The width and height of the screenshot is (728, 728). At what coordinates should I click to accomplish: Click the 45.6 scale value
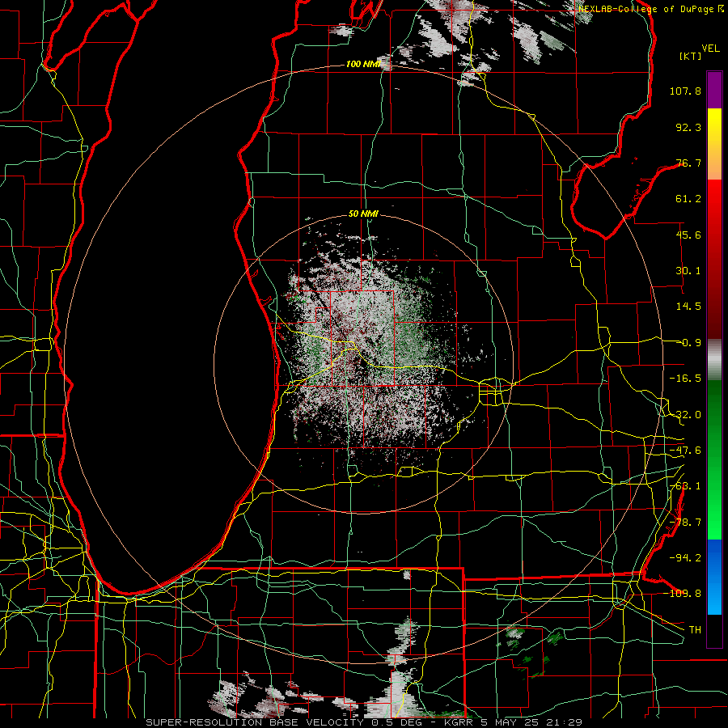688,235
